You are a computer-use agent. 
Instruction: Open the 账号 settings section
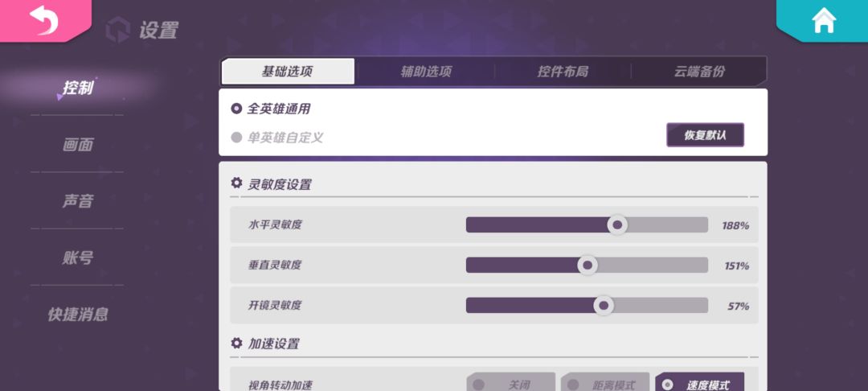78,257
